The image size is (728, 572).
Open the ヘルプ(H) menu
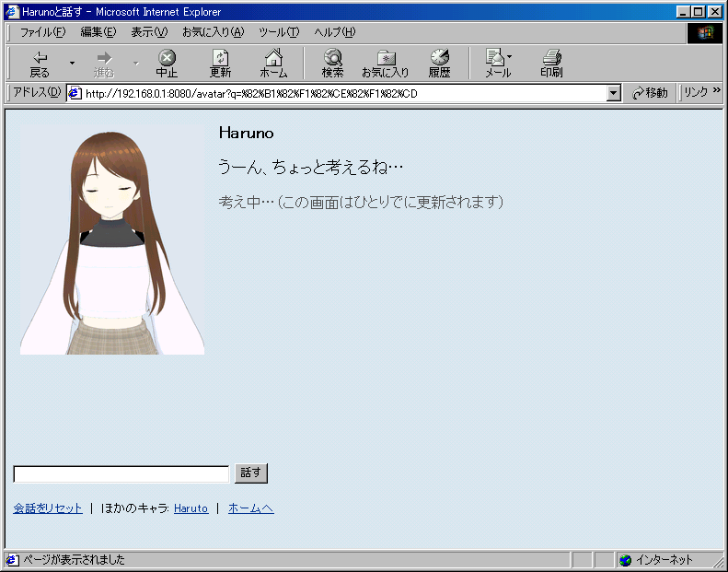pos(335,32)
